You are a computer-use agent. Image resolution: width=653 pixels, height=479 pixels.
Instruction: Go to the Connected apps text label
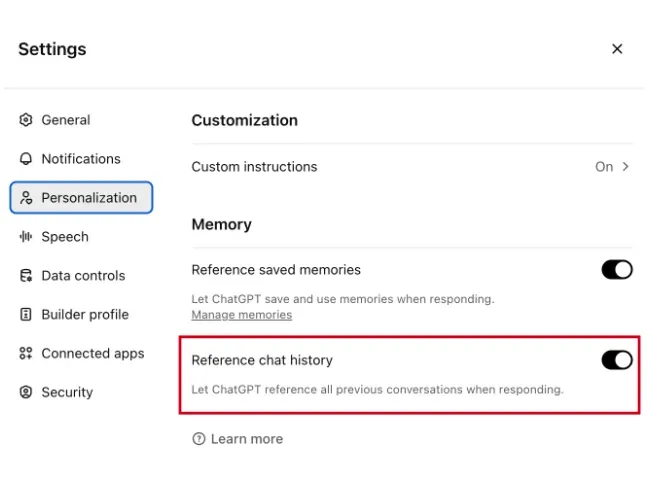[92, 354]
